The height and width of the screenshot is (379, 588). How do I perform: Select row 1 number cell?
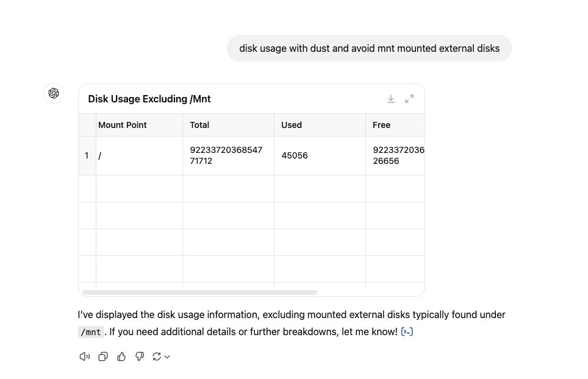point(87,156)
